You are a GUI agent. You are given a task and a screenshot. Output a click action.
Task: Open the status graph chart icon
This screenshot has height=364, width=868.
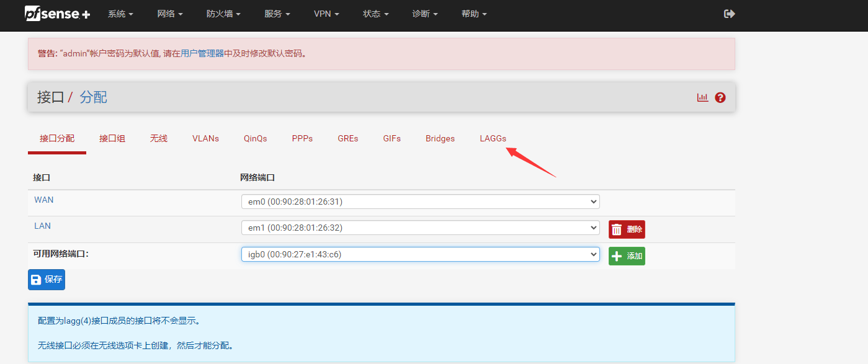point(702,97)
